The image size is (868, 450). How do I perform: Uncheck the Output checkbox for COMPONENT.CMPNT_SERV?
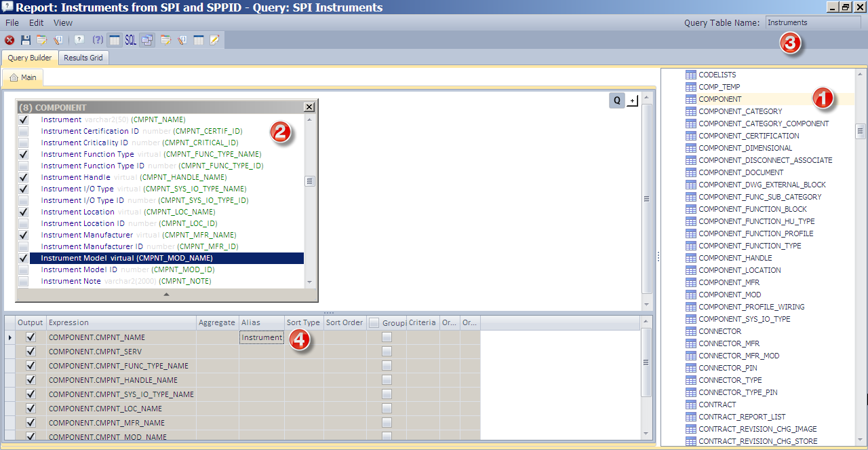[x=30, y=352]
